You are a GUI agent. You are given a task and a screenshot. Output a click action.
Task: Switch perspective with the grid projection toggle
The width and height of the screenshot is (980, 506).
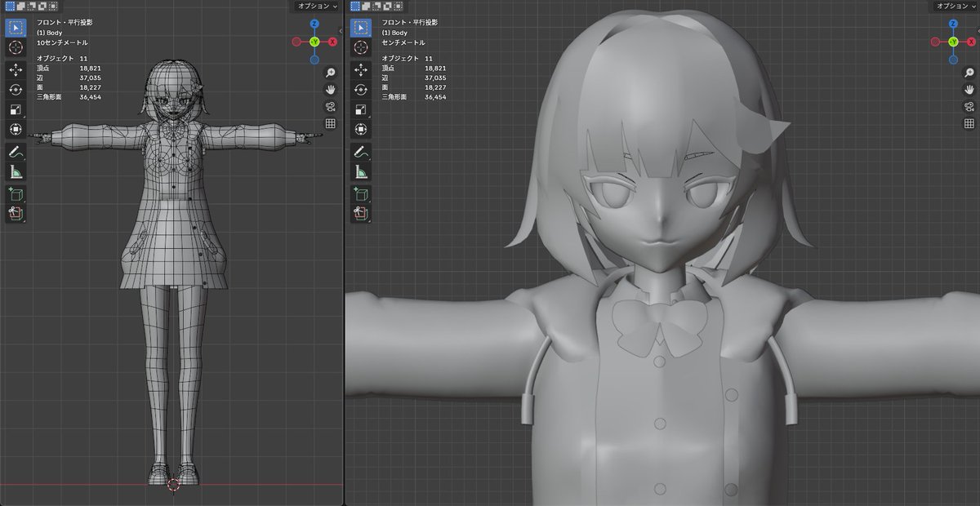(x=330, y=123)
